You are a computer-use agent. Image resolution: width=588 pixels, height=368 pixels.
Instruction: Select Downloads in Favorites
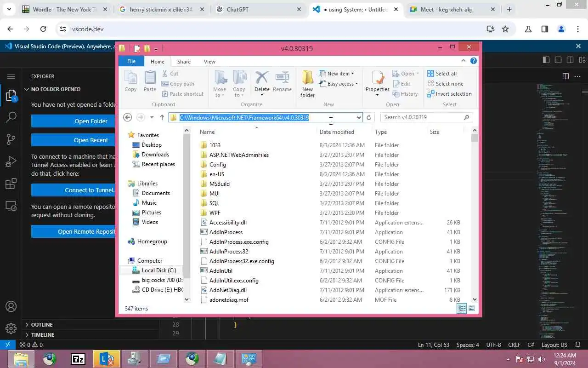click(155, 155)
